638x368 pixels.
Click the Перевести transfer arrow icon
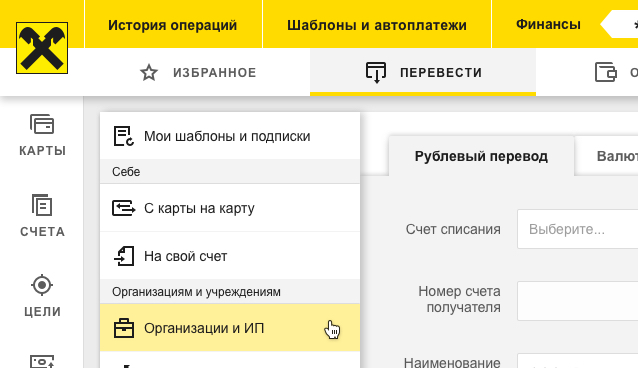pos(376,72)
